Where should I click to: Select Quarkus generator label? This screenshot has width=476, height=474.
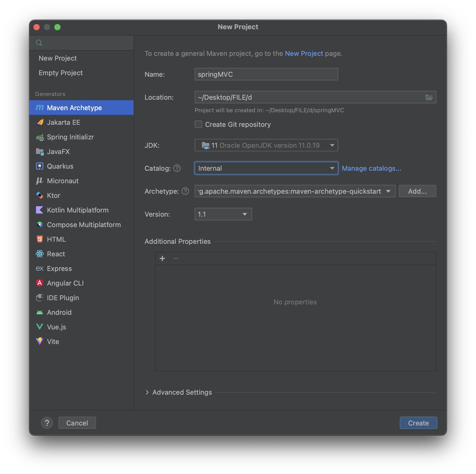(x=60, y=166)
